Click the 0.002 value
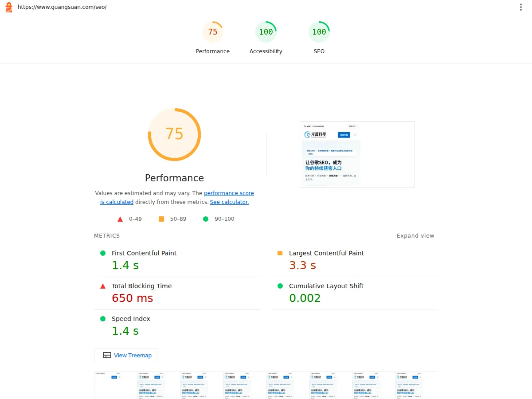 305,298
